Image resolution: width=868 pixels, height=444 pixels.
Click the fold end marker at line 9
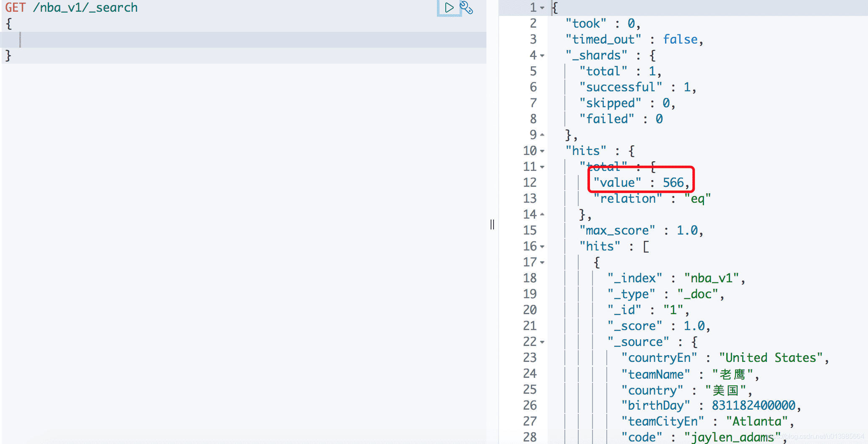[542, 135]
